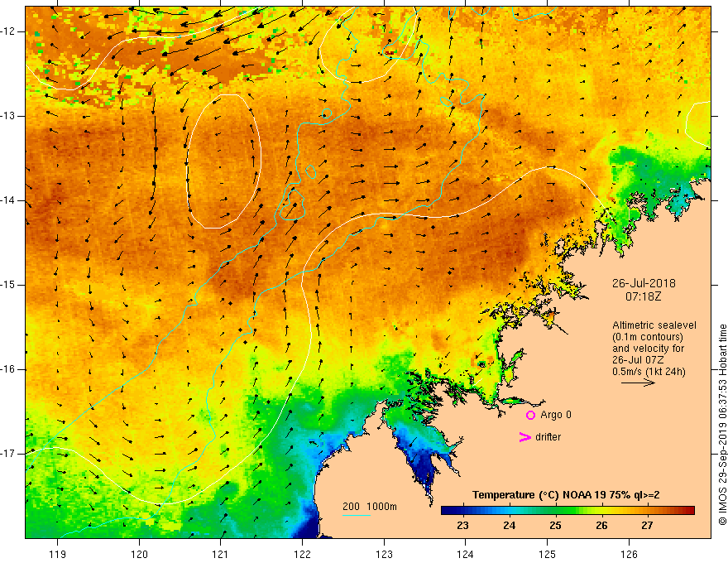Click the longitude axis label 119
728x563 pixels.
point(58,554)
